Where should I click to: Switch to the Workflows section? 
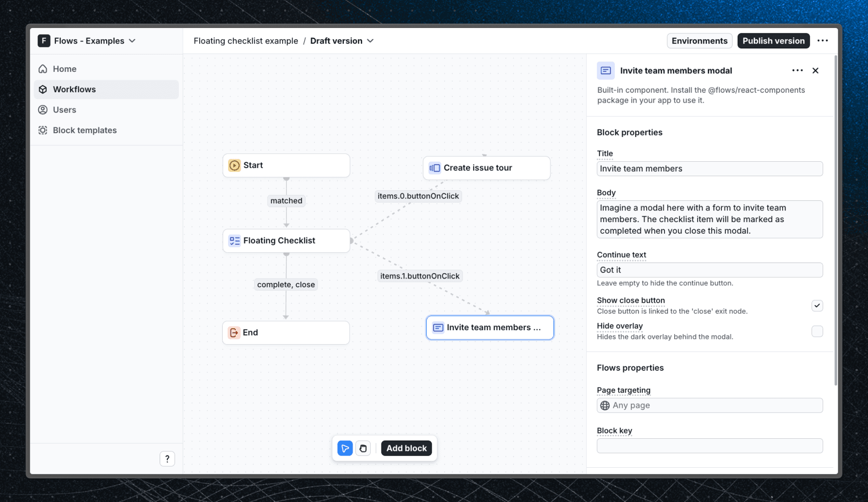(x=74, y=89)
